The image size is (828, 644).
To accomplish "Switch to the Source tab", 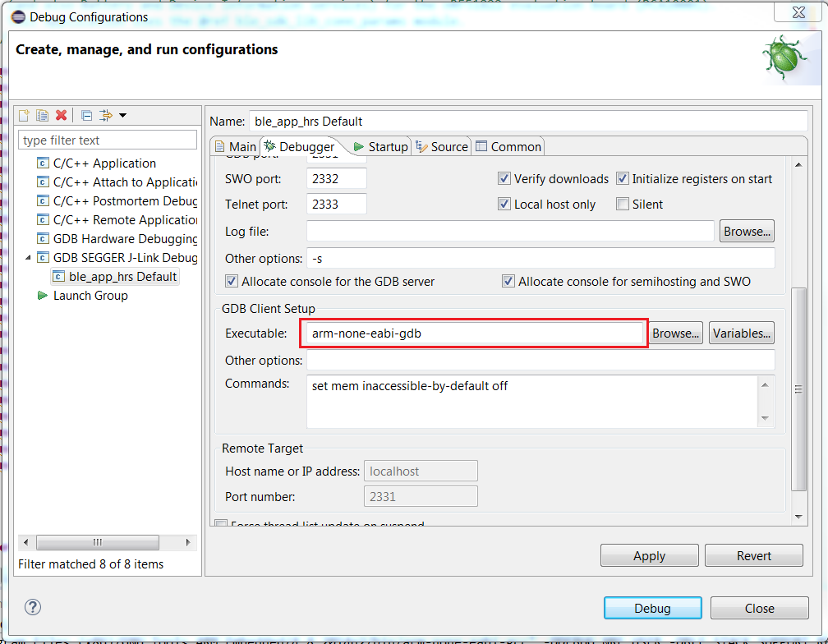I will 442,147.
